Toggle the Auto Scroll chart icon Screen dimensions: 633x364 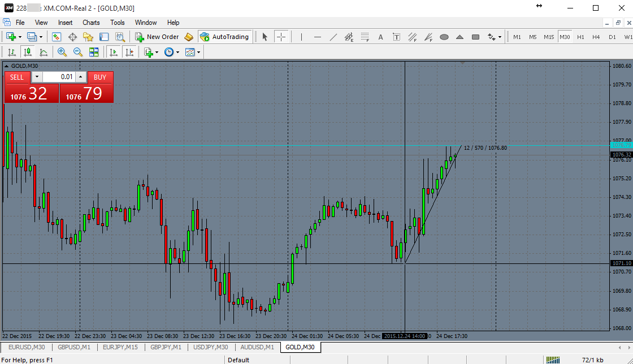pos(114,52)
